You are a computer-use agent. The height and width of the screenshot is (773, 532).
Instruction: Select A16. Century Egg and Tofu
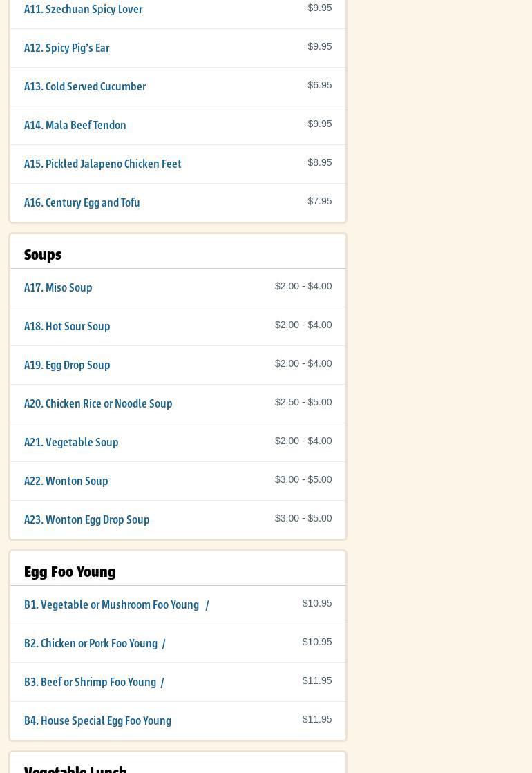(82, 203)
